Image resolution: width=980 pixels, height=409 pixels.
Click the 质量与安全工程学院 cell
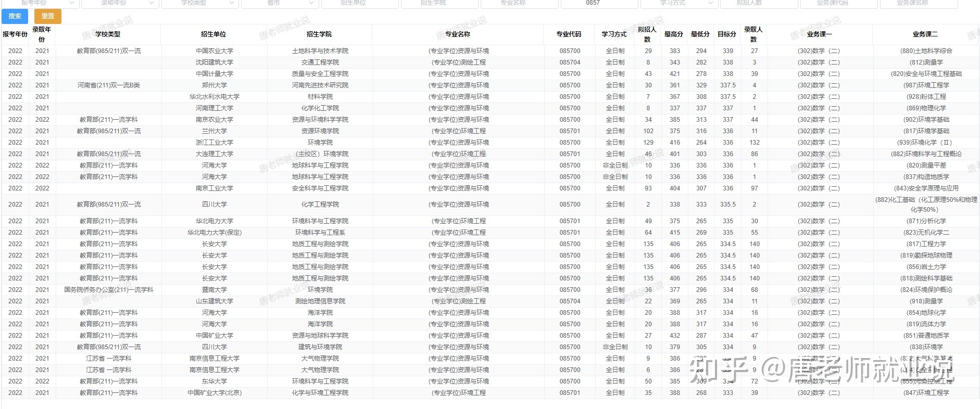(x=320, y=74)
